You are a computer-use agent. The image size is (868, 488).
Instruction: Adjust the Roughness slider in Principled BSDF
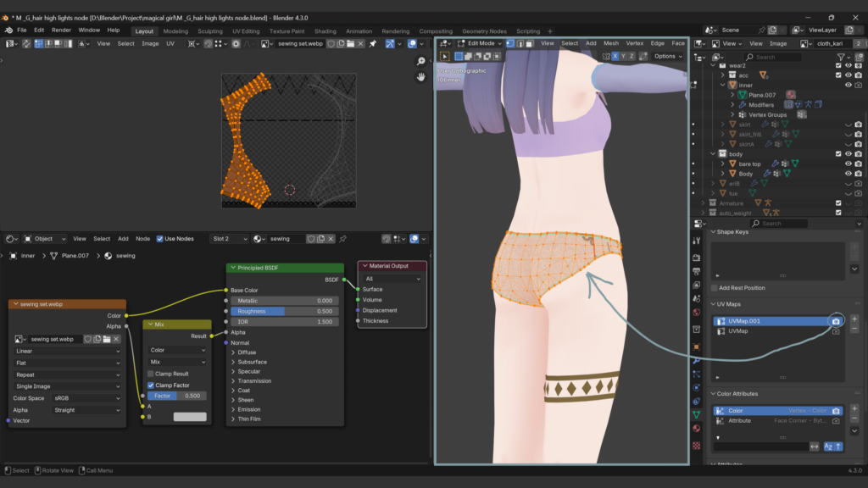[284, 311]
